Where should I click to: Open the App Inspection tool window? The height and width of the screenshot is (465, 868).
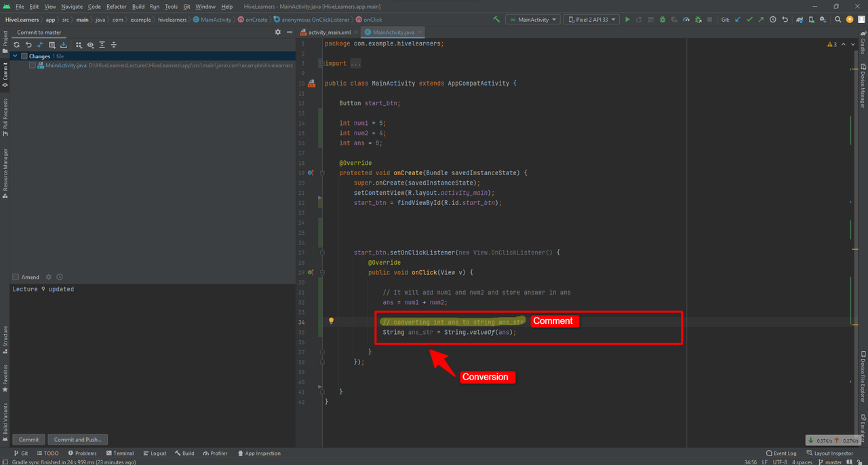(258, 453)
